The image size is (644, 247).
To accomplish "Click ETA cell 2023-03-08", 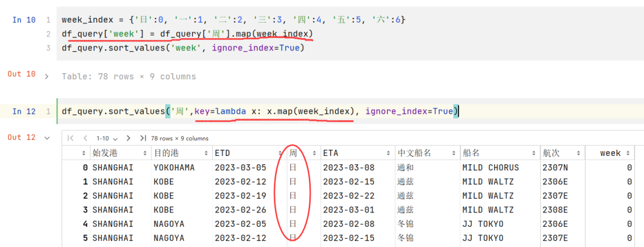I will (x=349, y=167).
